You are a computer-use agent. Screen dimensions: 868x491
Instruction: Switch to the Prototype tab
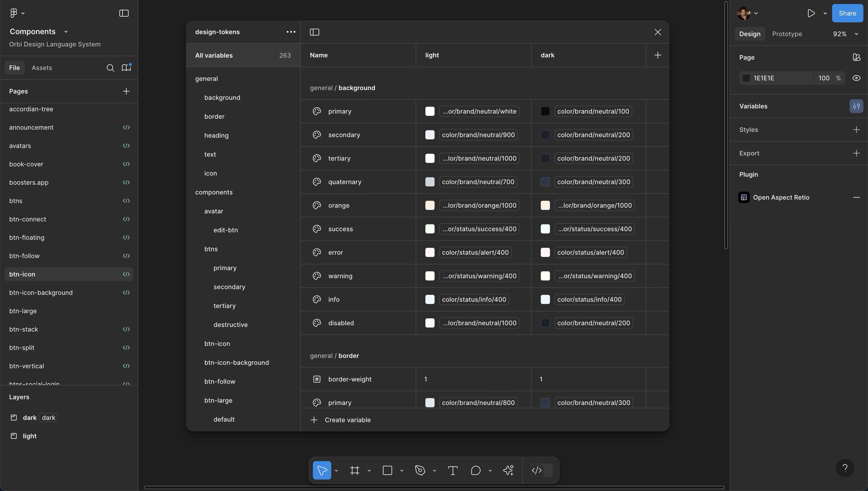[787, 34]
